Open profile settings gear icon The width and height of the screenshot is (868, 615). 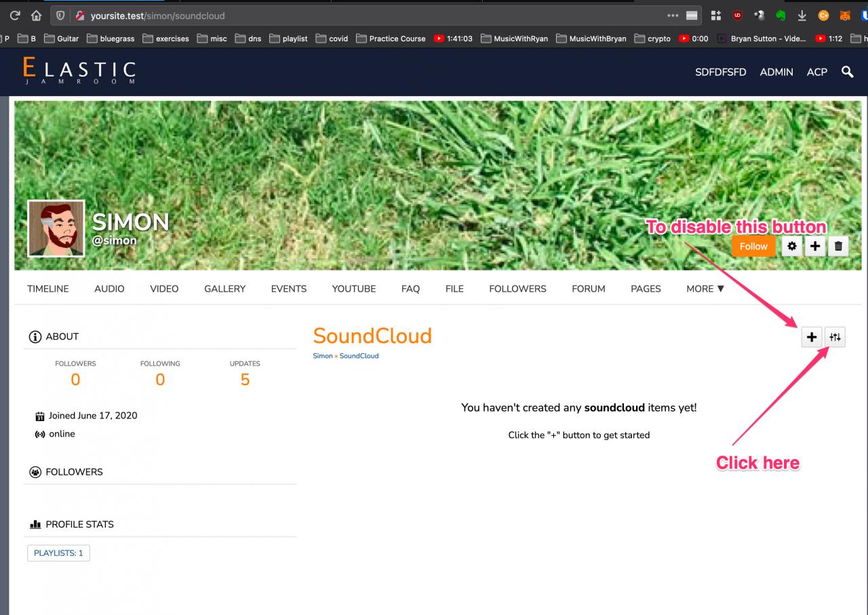coord(791,247)
